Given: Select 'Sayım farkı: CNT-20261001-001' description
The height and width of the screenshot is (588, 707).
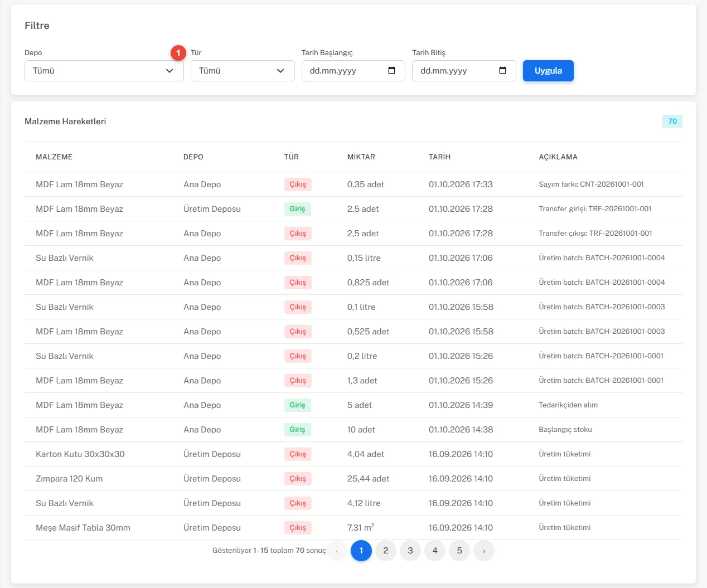Looking at the screenshot, I should point(591,184).
